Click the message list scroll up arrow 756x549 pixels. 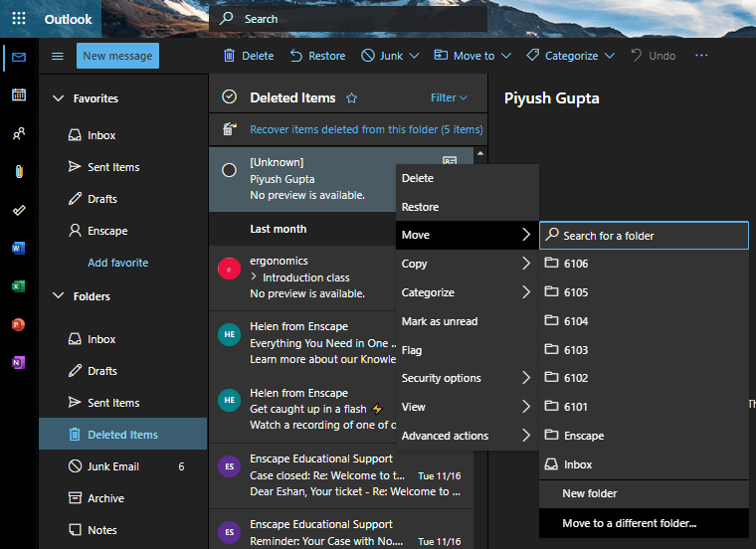tap(480, 154)
